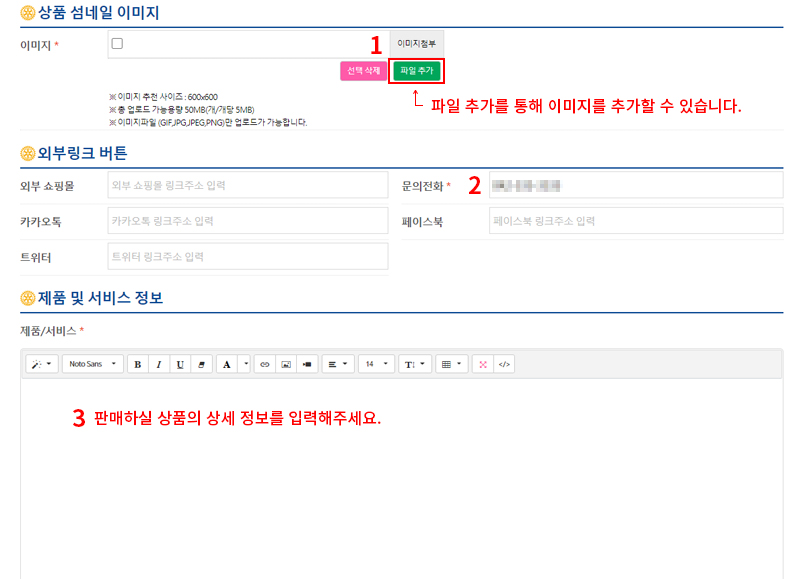The width and height of the screenshot is (805, 579).
Task: Toggle the image selection checkbox
Action: point(116,41)
